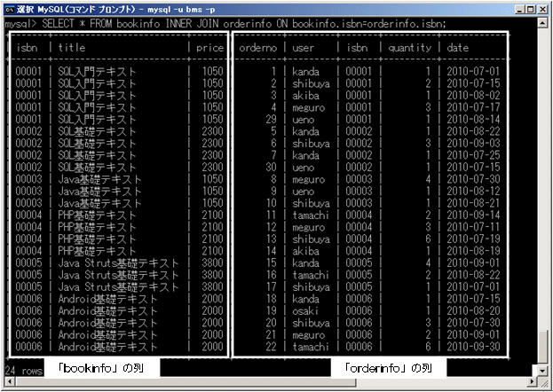
Task: Click date cell 2010-08-12
Action: [x=473, y=192]
